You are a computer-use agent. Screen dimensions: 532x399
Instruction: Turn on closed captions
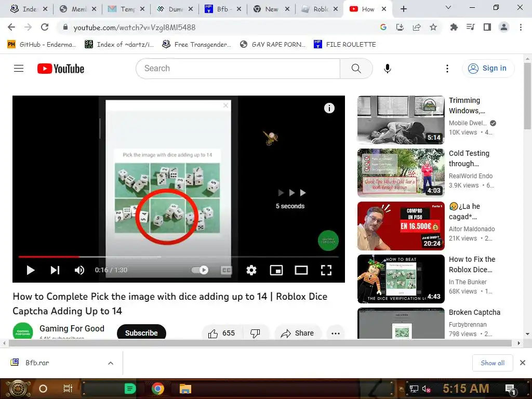[x=227, y=270]
